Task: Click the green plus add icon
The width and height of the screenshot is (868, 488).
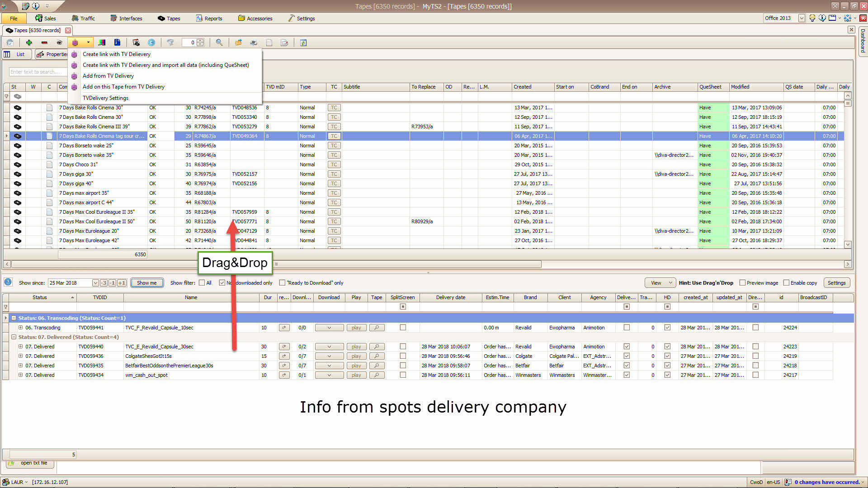Action: (x=29, y=42)
